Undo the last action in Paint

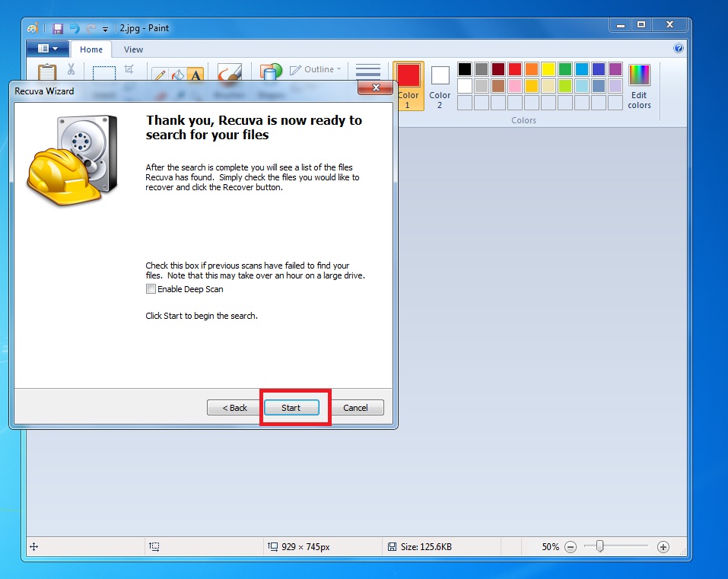click(75, 28)
